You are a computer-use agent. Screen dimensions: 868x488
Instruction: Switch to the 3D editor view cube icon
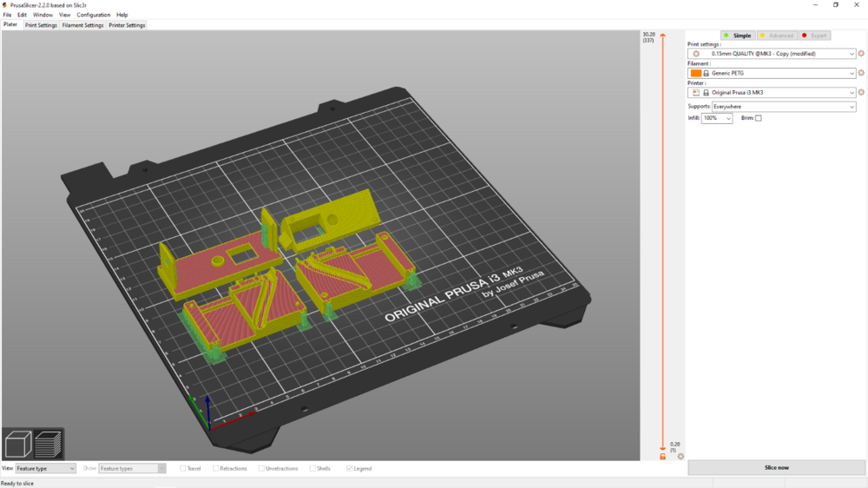[x=18, y=445]
